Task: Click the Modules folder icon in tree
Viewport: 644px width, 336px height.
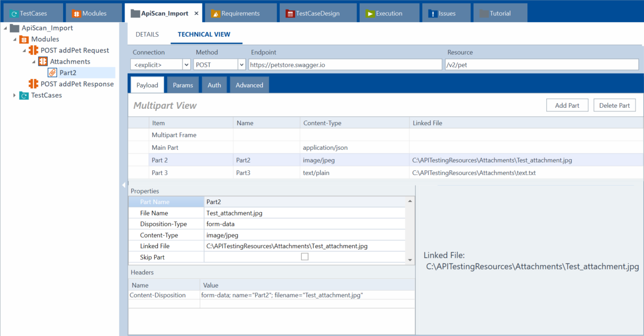Action: point(24,39)
